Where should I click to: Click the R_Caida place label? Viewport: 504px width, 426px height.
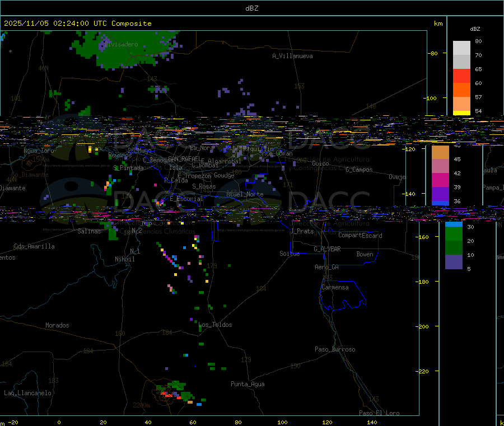(x=176, y=180)
